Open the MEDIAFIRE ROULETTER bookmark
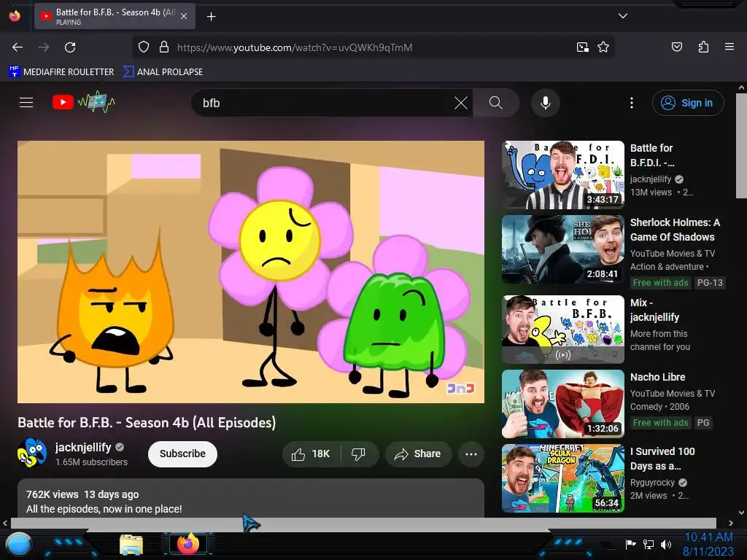Screen dimensions: 747x560 coord(61,72)
